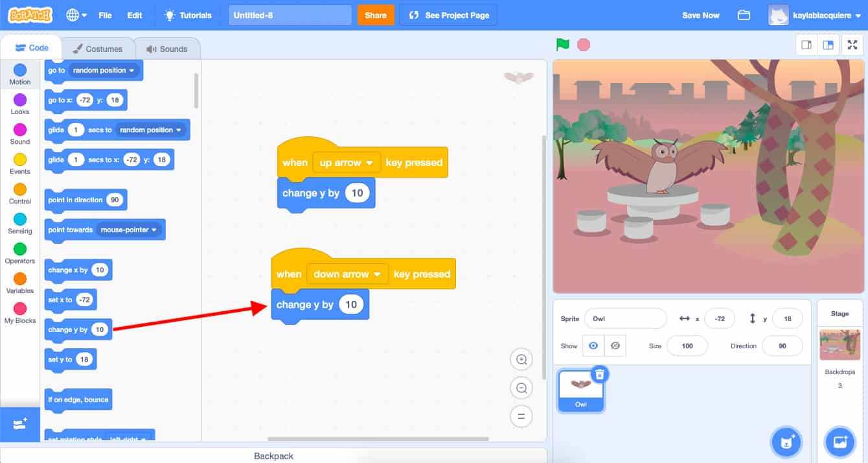Select the Operators block category
Viewport: 868px width, 463px height.
[20, 254]
